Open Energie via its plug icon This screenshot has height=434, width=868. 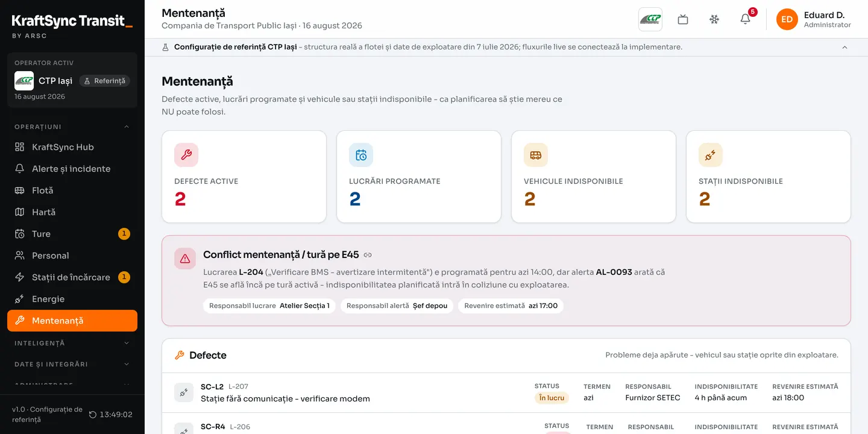[20, 299]
